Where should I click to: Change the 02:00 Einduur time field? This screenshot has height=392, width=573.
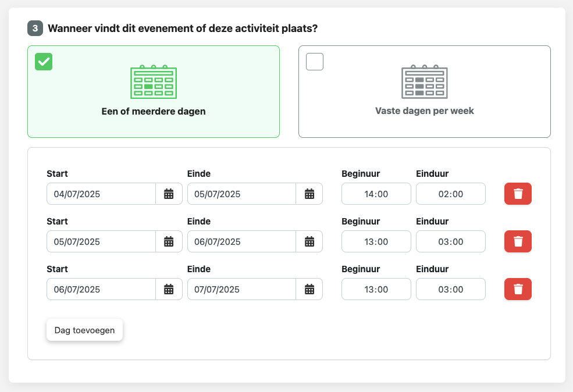tap(450, 194)
